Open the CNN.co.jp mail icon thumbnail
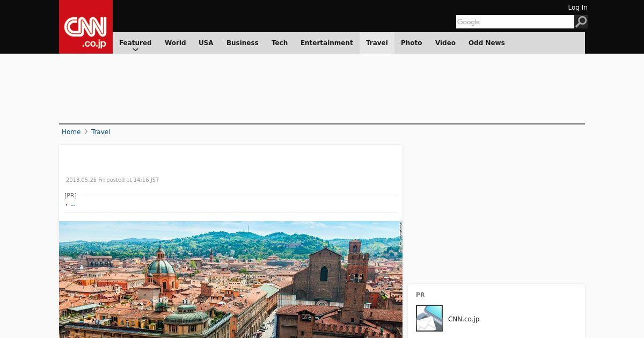The height and width of the screenshot is (338, 644). coord(429,318)
